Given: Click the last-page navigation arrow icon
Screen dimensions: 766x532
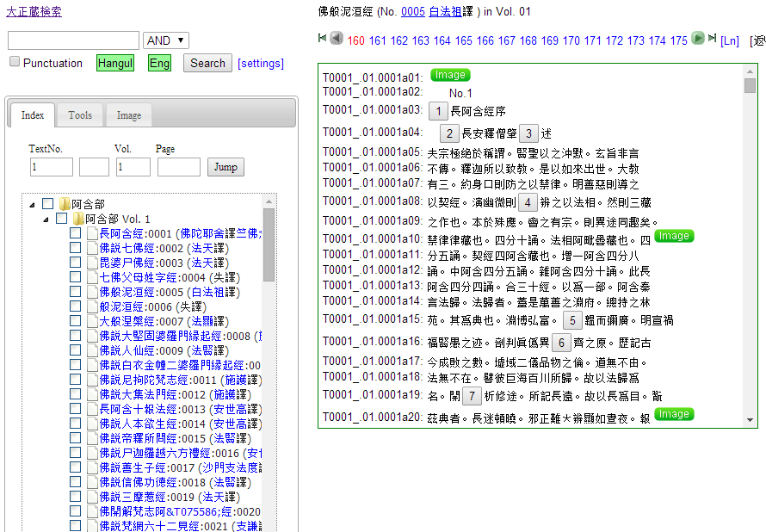Looking at the screenshot, I should (712, 39).
